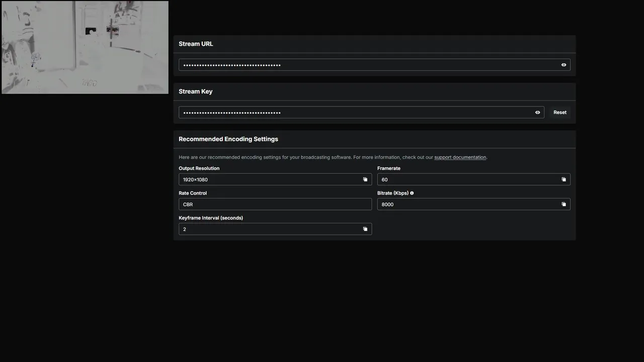
Task: Click the Stream Key section heading
Action: pos(195,92)
